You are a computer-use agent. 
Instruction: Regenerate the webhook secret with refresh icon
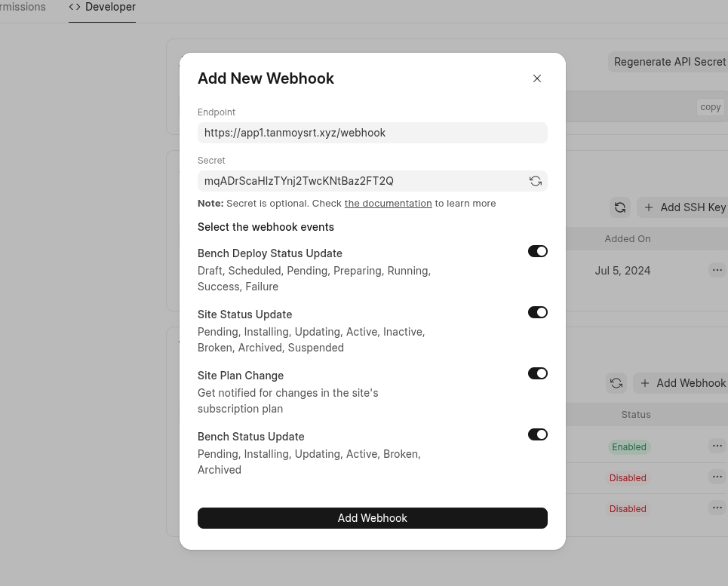[536, 181]
